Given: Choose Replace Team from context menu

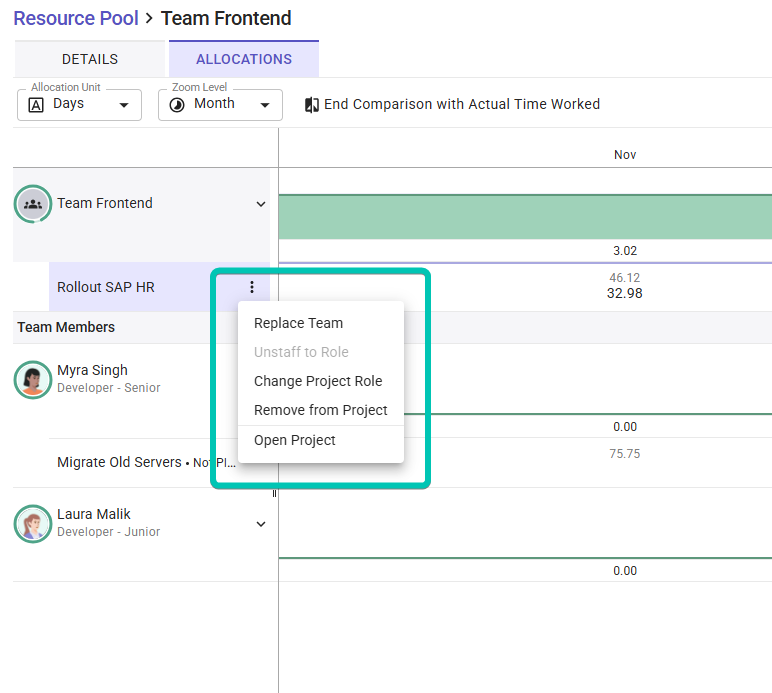Looking at the screenshot, I should point(298,323).
